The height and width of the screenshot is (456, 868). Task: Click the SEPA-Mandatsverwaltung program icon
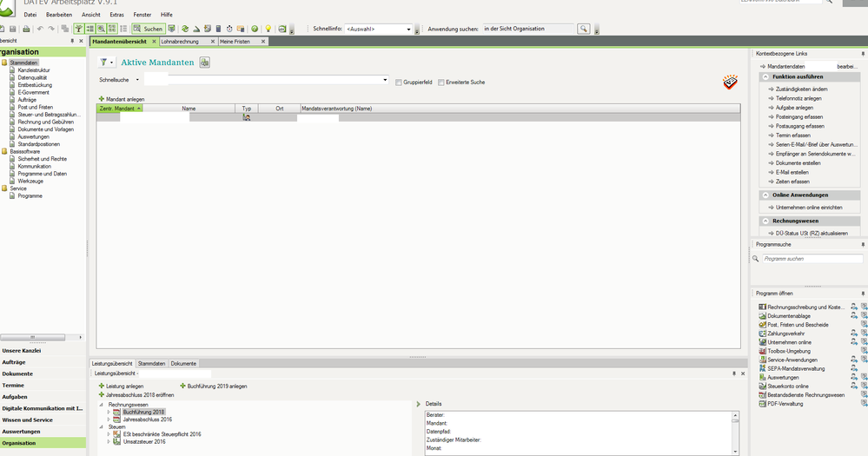pyautogui.click(x=762, y=368)
